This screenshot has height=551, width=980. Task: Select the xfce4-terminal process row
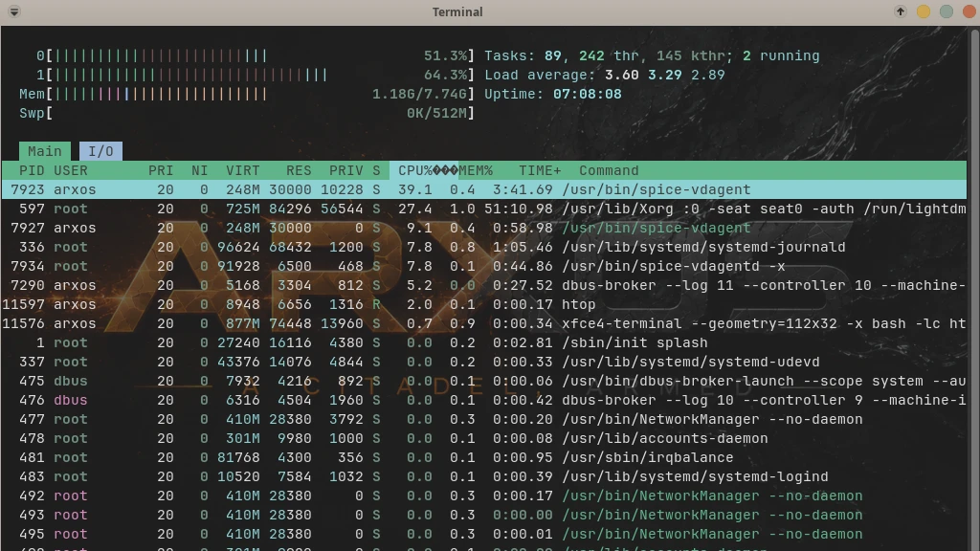tap(483, 323)
